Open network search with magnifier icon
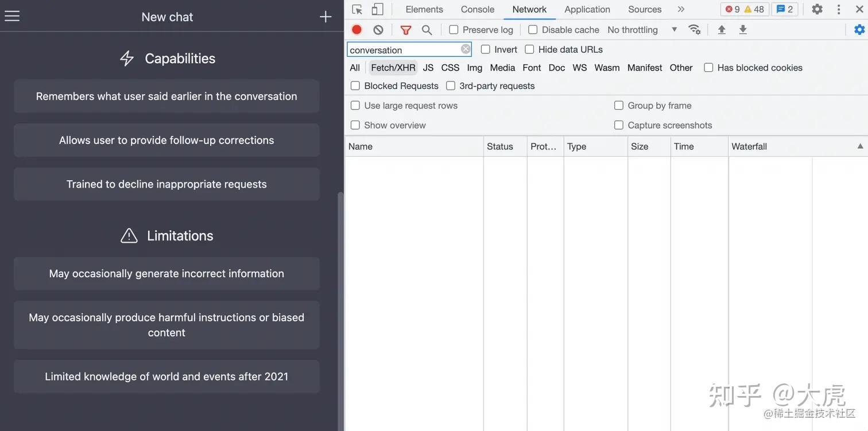This screenshot has height=431, width=868. pos(427,30)
